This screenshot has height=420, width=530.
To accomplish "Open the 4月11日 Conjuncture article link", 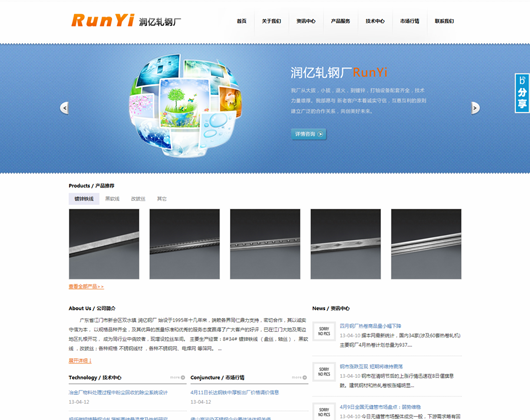I will coord(235,392).
